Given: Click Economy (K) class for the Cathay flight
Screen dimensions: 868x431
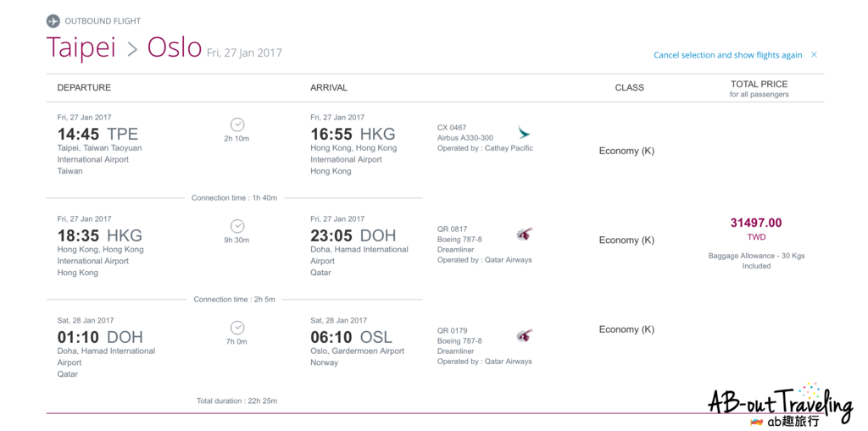Looking at the screenshot, I should coord(626,151).
